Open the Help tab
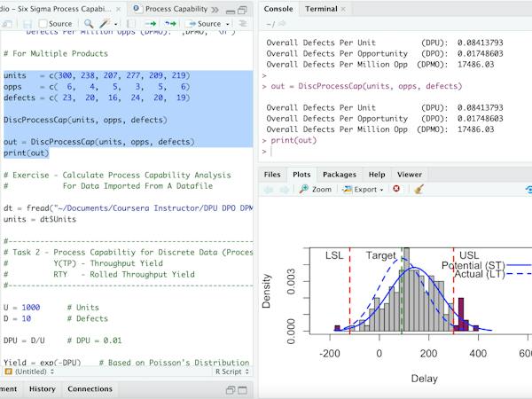The height and width of the screenshot is (399, 532). tap(377, 175)
